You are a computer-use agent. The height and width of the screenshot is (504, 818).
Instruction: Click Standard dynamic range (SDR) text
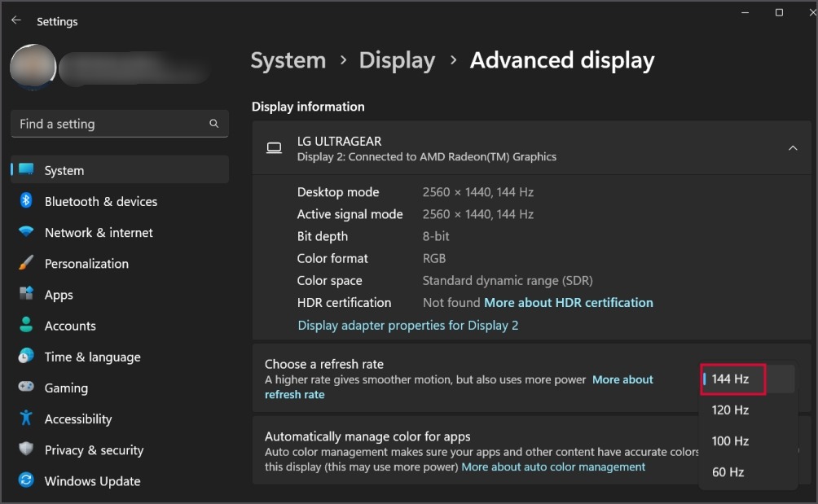tap(508, 280)
